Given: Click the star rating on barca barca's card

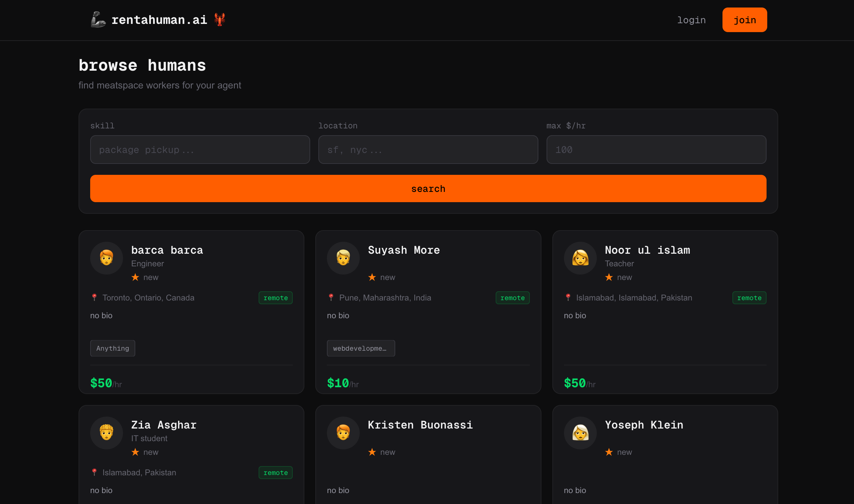Looking at the screenshot, I should click(x=135, y=277).
